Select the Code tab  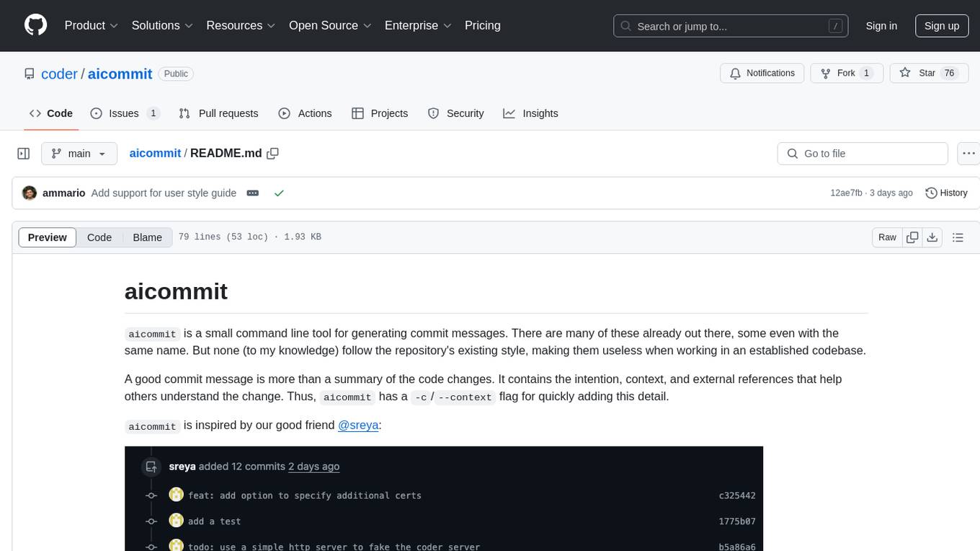pos(51,113)
